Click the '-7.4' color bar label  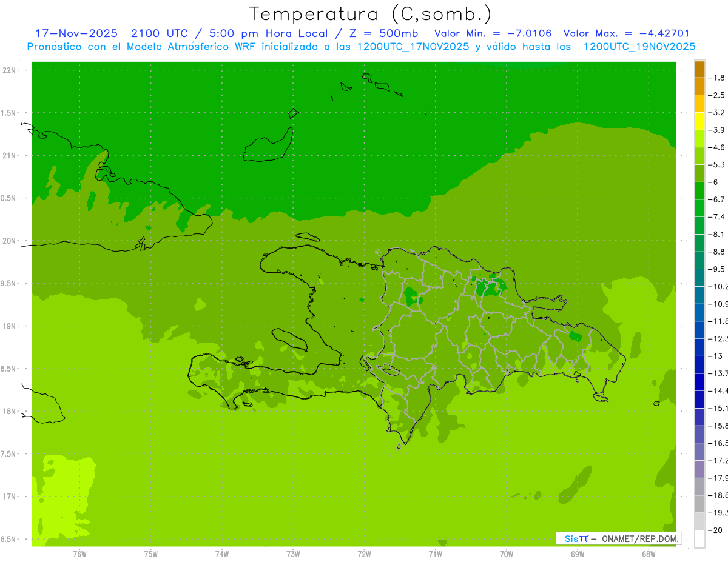click(716, 217)
